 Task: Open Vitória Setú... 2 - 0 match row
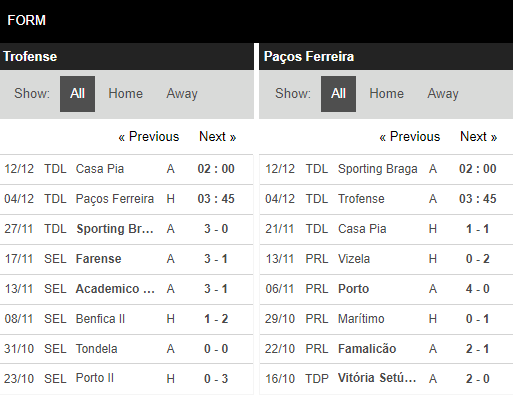coord(386,379)
